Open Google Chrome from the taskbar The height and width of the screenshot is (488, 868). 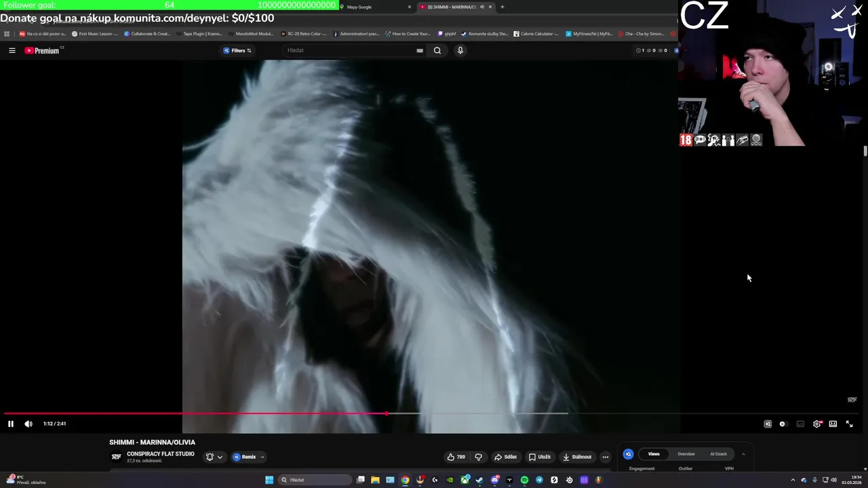(x=405, y=480)
